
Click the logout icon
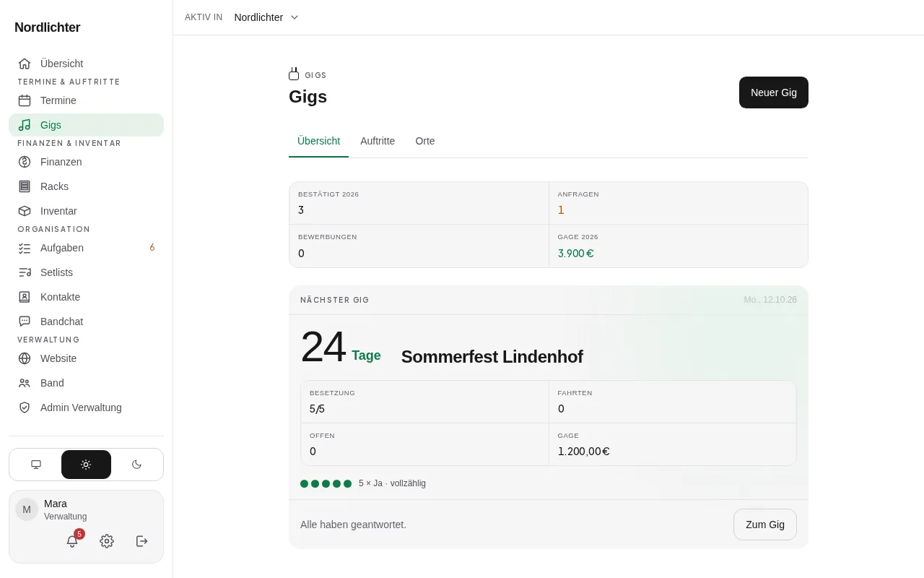pos(141,541)
